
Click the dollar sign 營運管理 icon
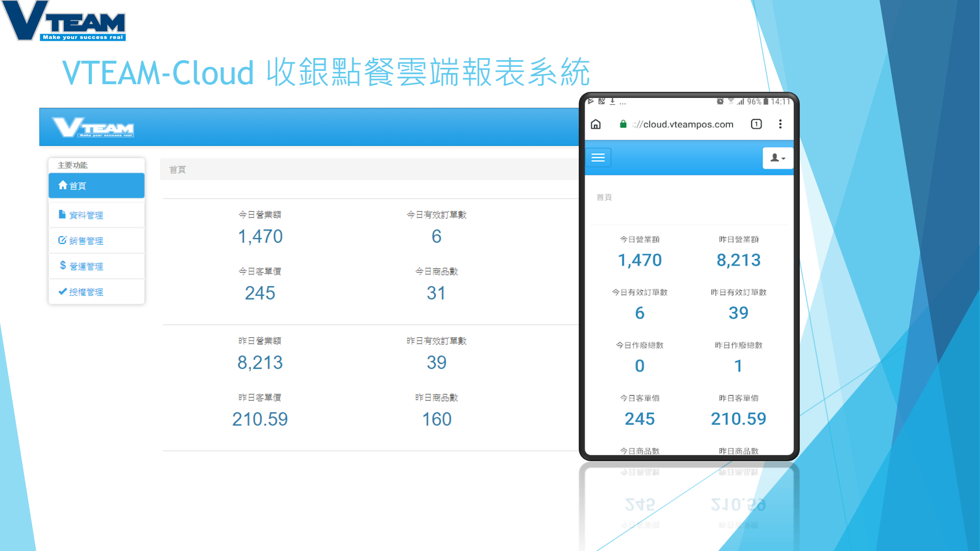63,265
